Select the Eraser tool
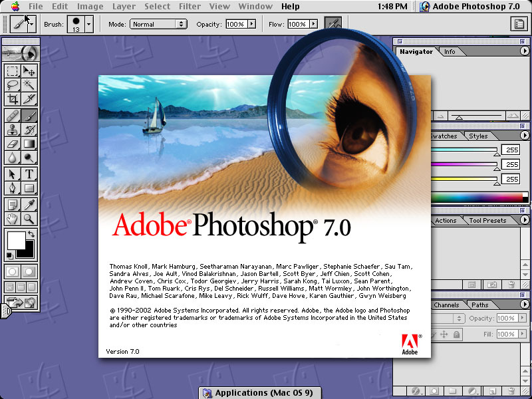The height and width of the screenshot is (399, 532). 12,144
